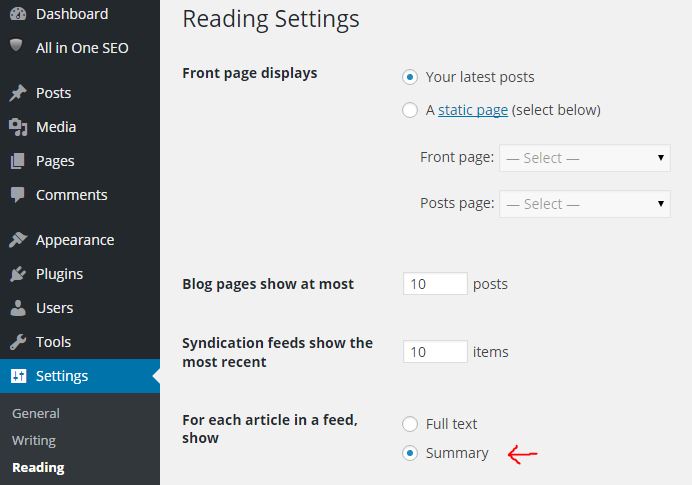
Task: Click the Comments speech bubble icon
Action: 18,195
